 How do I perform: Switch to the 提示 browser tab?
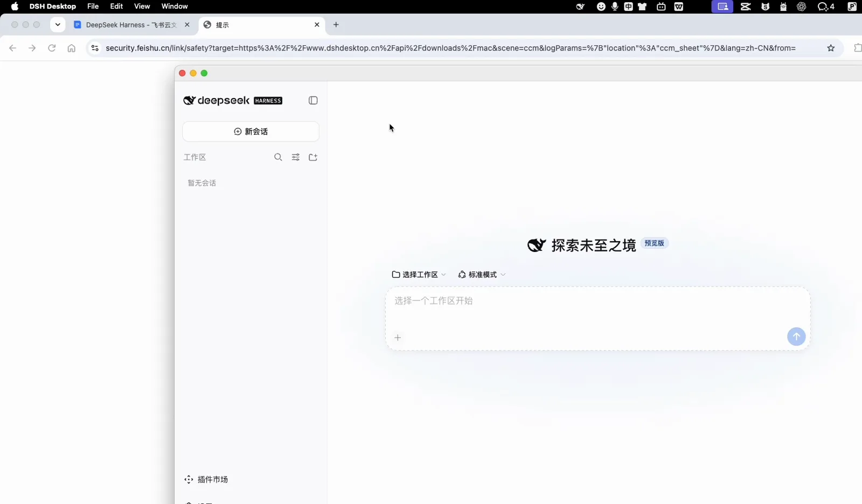coord(261,25)
